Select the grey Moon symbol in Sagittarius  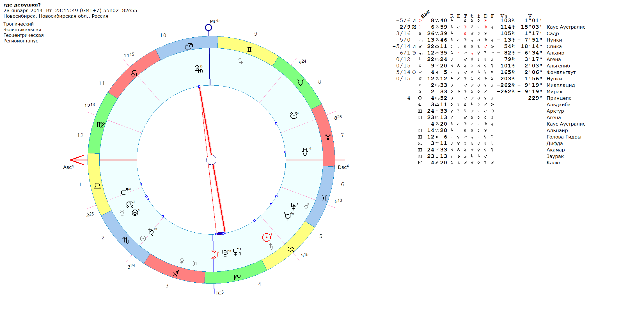click(194, 263)
